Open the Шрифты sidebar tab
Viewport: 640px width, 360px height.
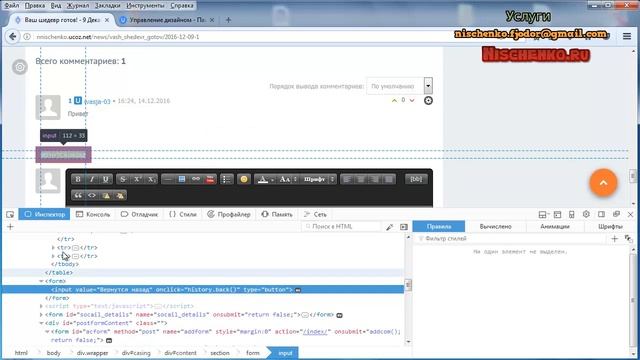pyautogui.click(x=610, y=227)
